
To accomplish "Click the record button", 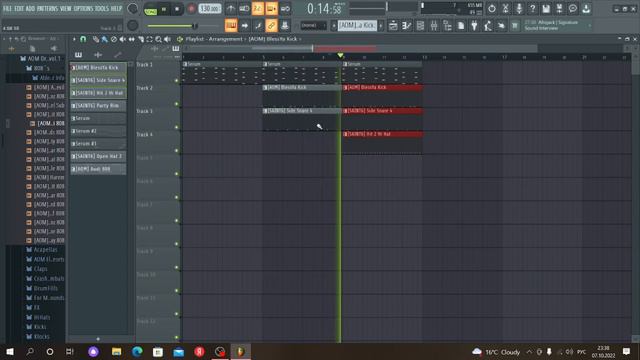I will (x=191, y=9).
